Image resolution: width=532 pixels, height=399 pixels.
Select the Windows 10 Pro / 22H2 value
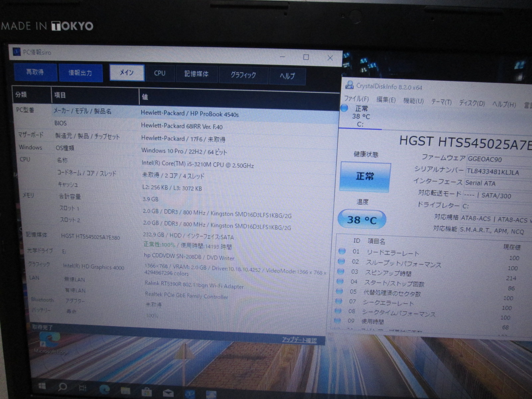click(x=184, y=151)
